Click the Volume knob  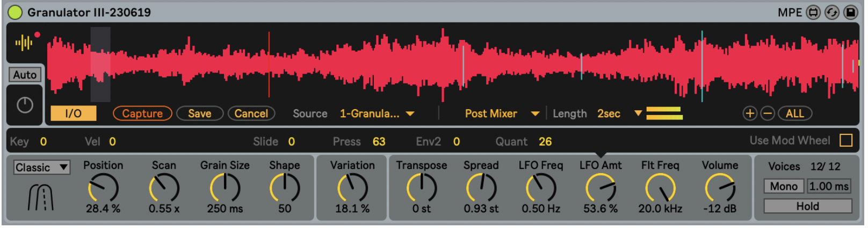720,188
